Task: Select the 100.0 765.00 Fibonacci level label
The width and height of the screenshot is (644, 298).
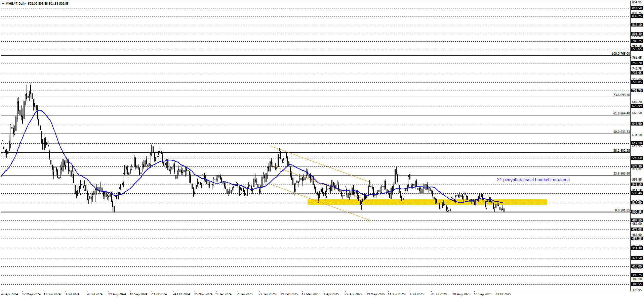Action: click(620, 54)
